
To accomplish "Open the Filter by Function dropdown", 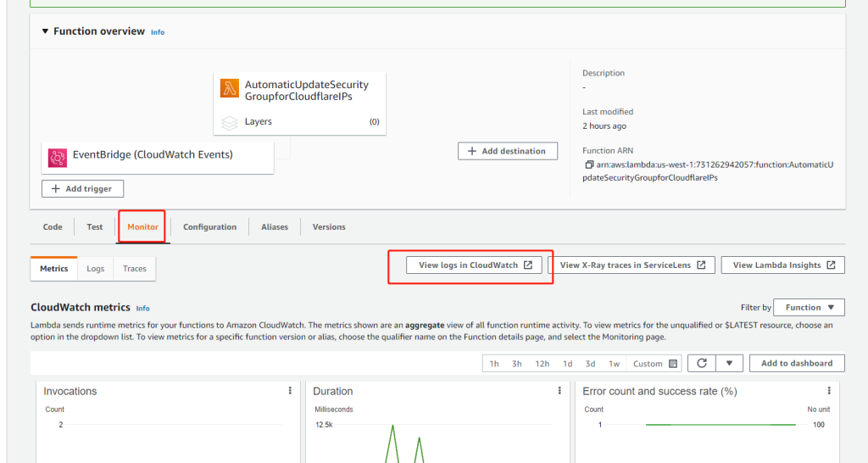I will coord(809,308).
